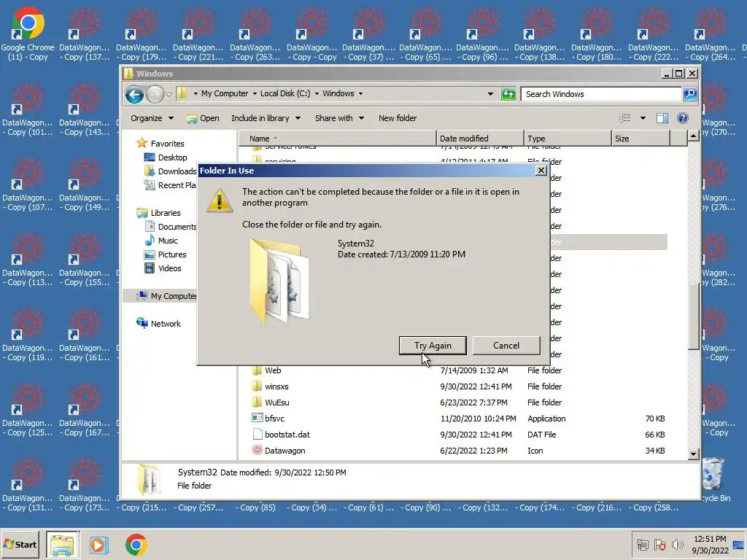Image resolution: width=747 pixels, height=560 pixels.
Task: Open DataWagon Copy (131) desktop shortcut
Action: [x=28, y=485]
